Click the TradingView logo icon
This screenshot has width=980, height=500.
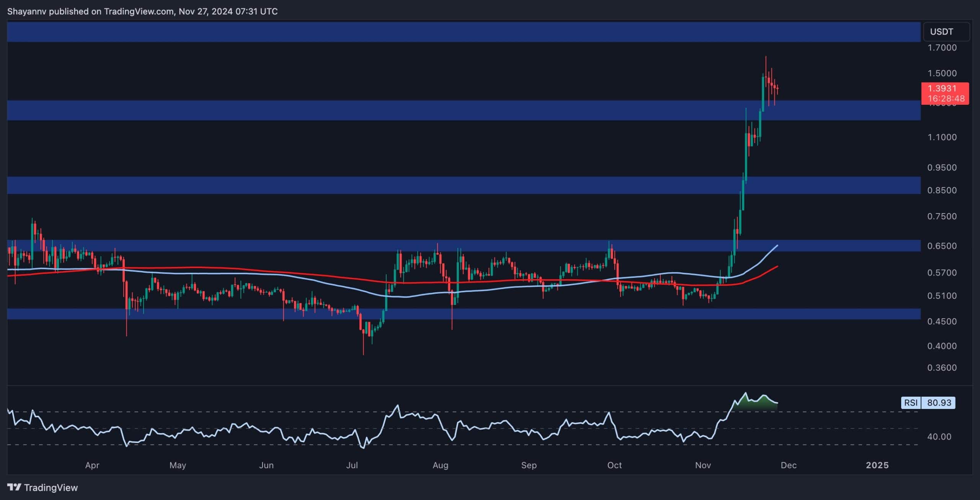15,487
